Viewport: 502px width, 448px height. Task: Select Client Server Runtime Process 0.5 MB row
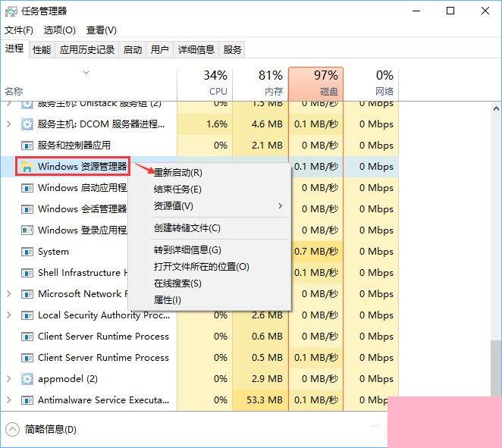pyautogui.click(x=199, y=358)
